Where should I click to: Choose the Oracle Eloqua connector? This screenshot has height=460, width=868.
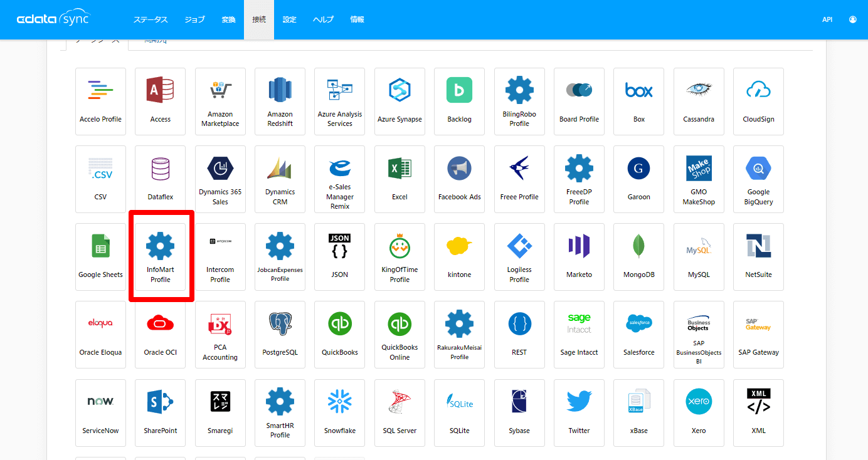[x=100, y=335]
